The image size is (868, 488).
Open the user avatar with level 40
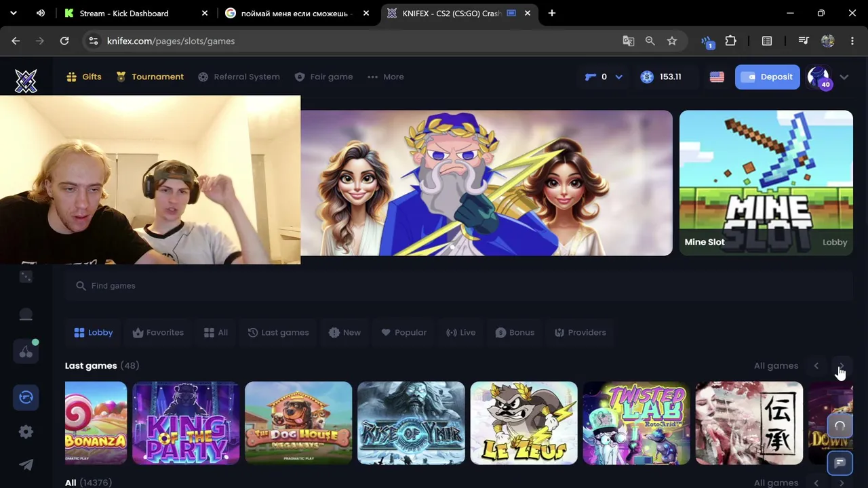[x=818, y=77]
